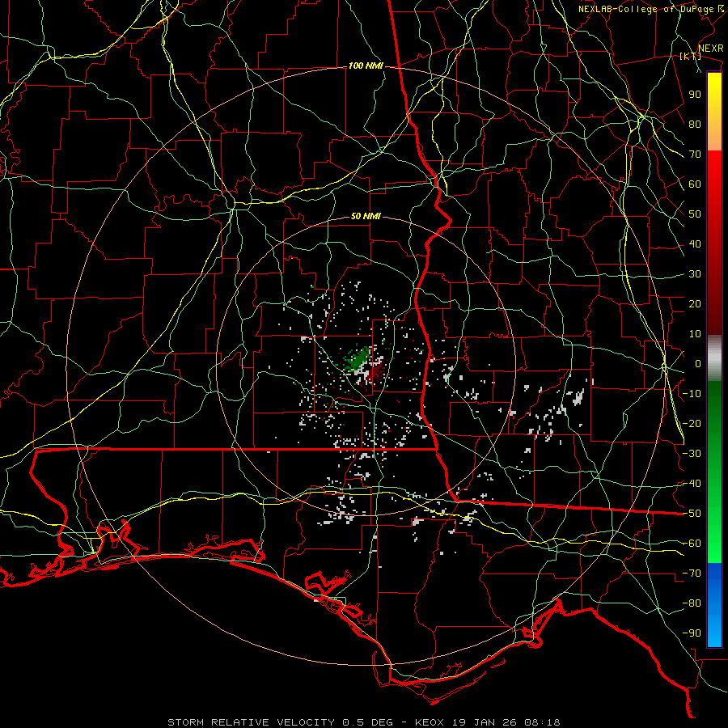The image size is (728, 728).
Task: Click the positive "80" value on the velocity scale
Action: (x=695, y=124)
